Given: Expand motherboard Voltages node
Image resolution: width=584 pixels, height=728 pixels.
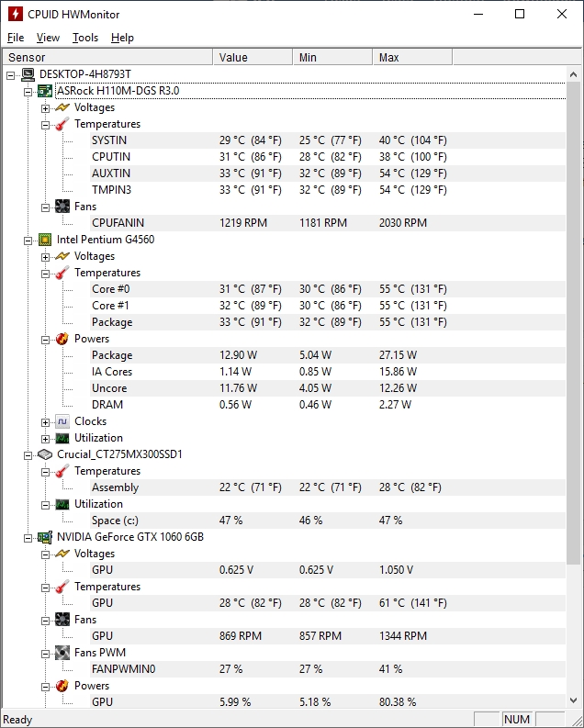Looking at the screenshot, I should pyautogui.click(x=45, y=108).
